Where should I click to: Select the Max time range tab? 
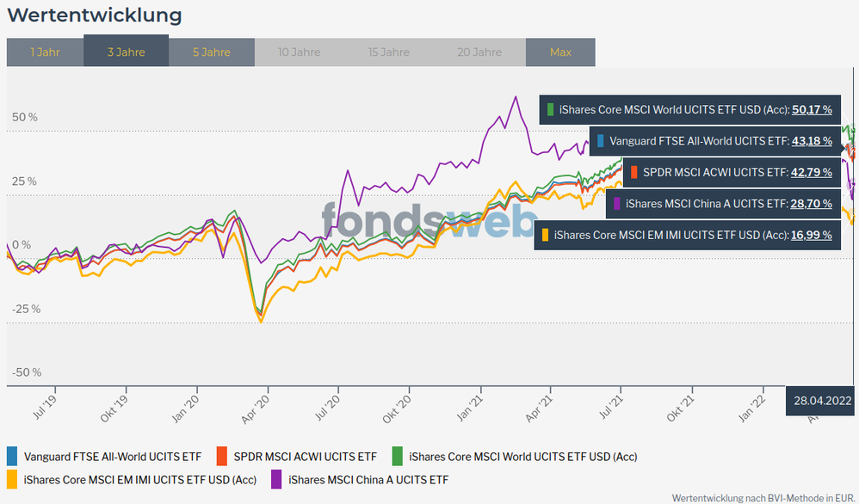[x=560, y=52]
